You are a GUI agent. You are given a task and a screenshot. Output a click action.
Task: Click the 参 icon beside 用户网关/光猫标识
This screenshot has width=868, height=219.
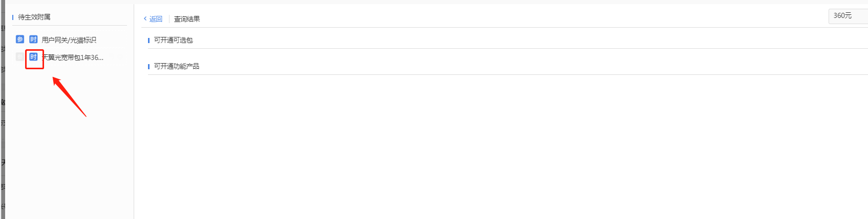[x=20, y=39]
